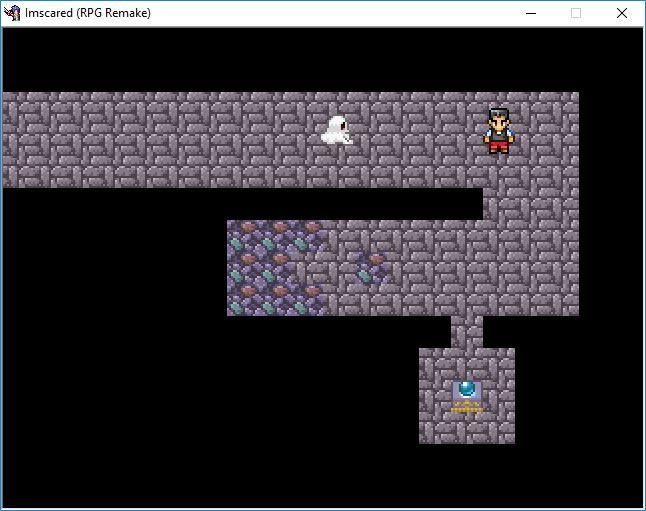Click the Imscared app icon in the title bar

(x=12, y=13)
